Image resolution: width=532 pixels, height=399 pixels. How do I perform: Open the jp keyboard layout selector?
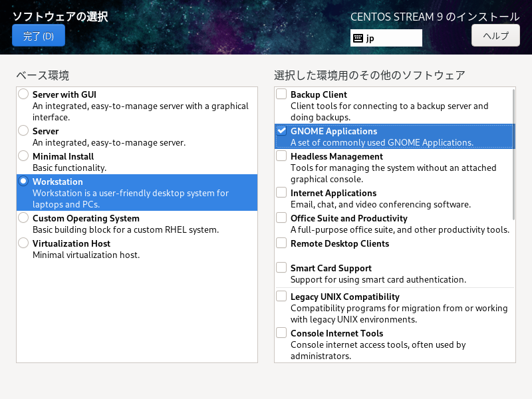(386, 38)
